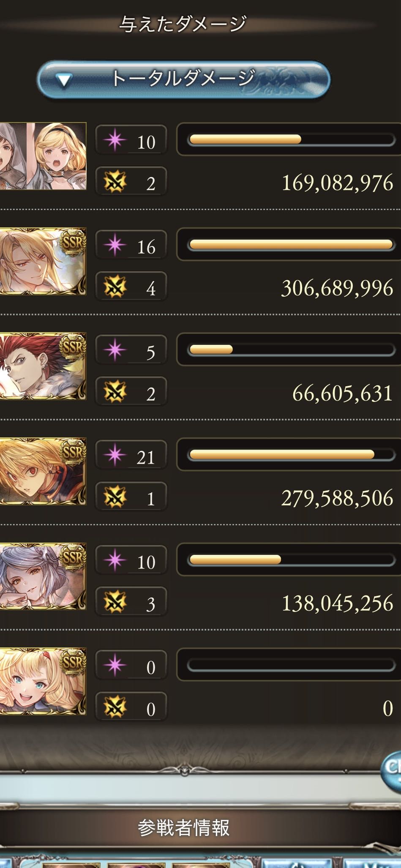Screen dimensions: 401x868
Task: Click the damage bar for 306,689,996
Action: pyautogui.click(x=291, y=244)
